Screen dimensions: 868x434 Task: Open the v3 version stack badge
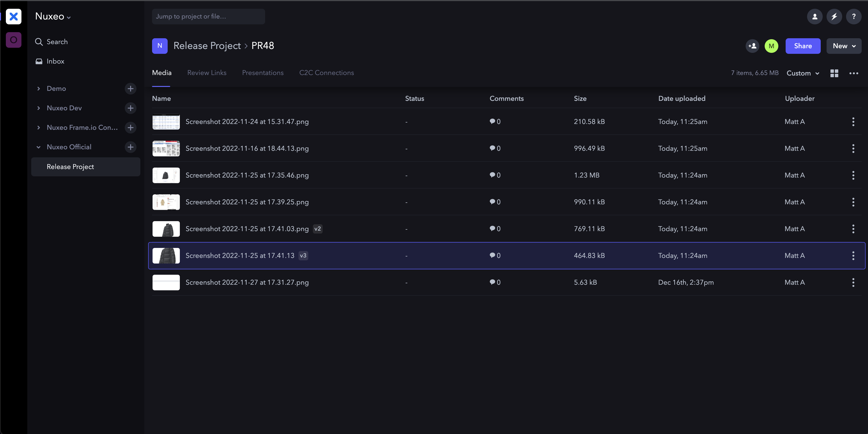pyautogui.click(x=303, y=255)
